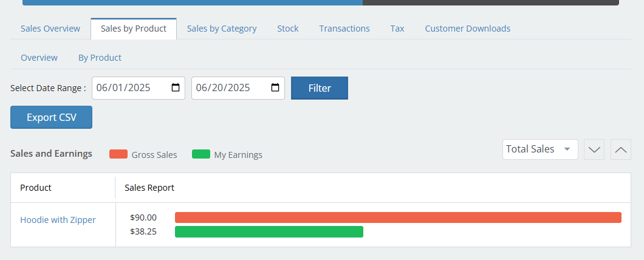Open the Hoodie with Zipper product link

click(58, 220)
